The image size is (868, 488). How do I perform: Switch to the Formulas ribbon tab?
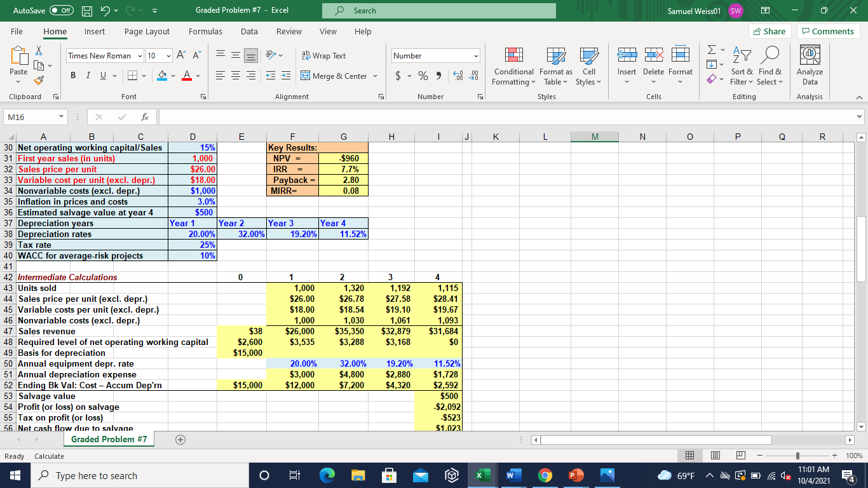pyautogui.click(x=205, y=31)
